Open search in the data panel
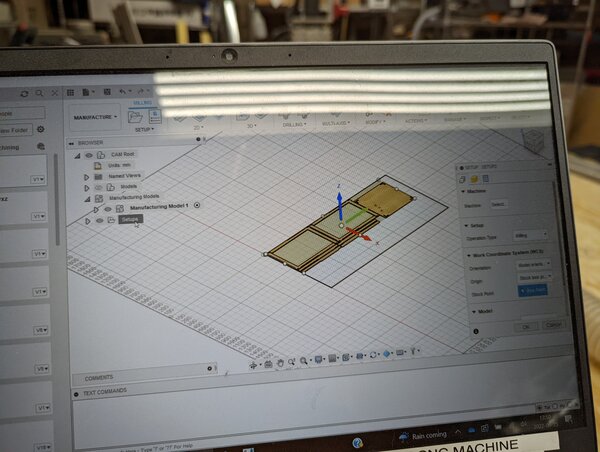 [x=39, y=93]
